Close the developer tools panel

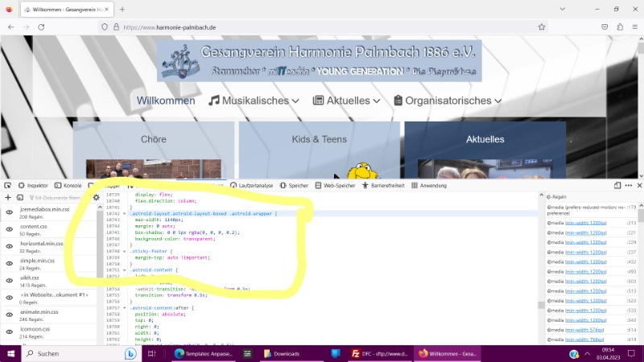pyautogui.click(x=639, y=186)
